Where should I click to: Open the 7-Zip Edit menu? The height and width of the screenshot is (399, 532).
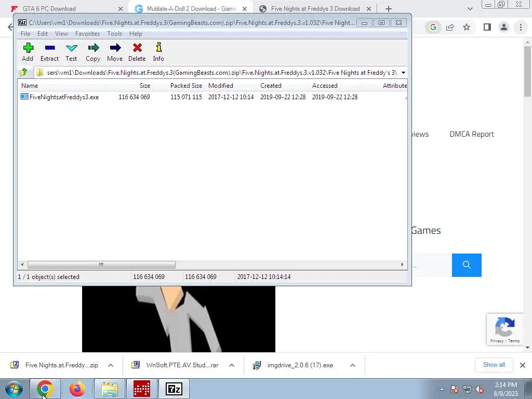pos(43,34)
